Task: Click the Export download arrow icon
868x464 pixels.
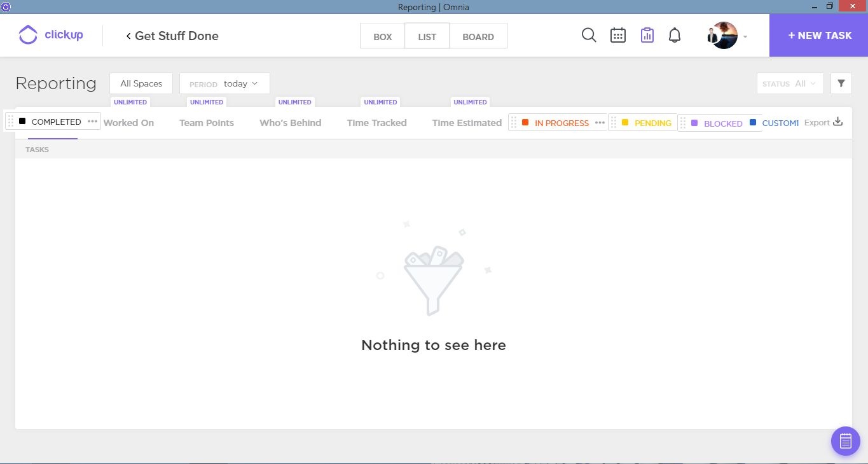Action: pyautogui.click(x=838, y=122)
